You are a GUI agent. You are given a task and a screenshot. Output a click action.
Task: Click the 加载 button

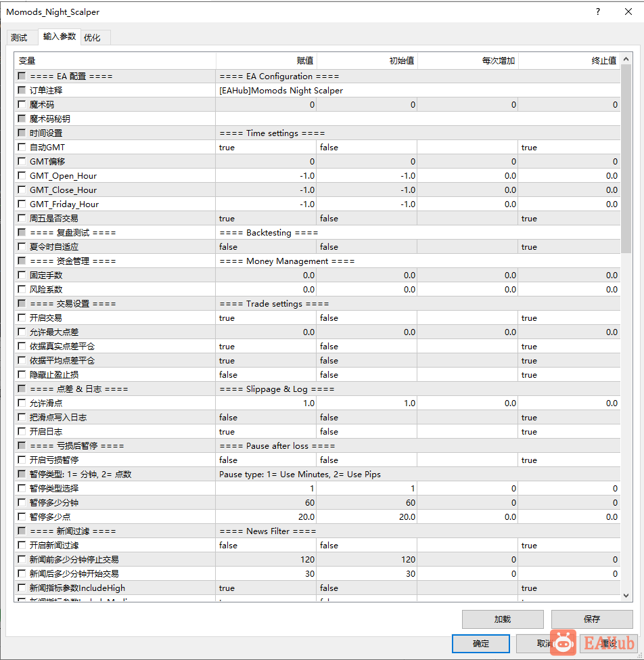[x=503, y=619]
